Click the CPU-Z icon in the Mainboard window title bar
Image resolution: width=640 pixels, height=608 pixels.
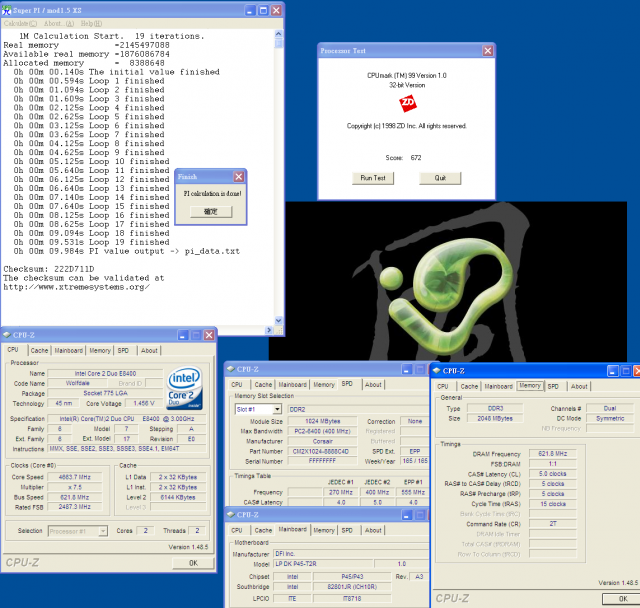pyautogui.click(x=231, y=515)
